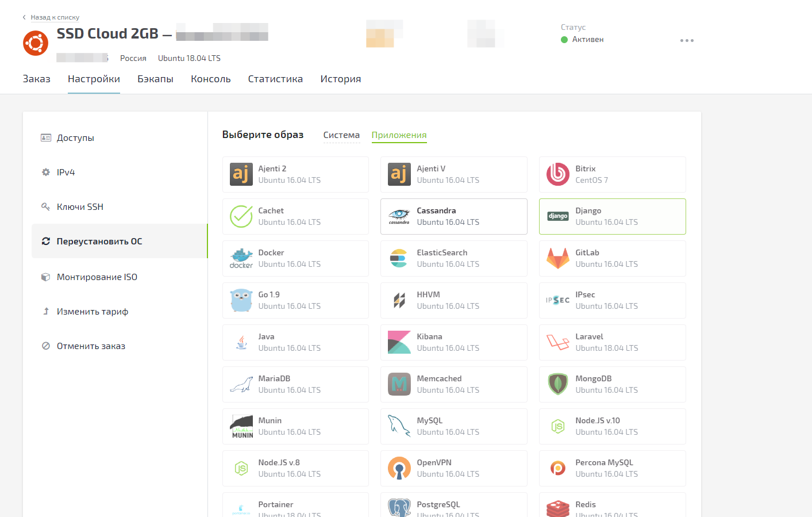Click the Активен status text
This screenshot has width=812, height=517.
[x=588, y=40]
